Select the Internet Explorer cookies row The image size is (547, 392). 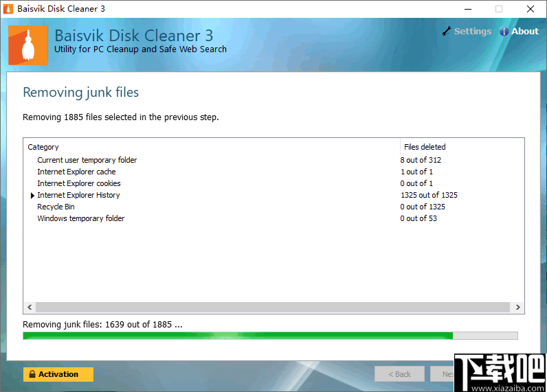pos(274,183)
